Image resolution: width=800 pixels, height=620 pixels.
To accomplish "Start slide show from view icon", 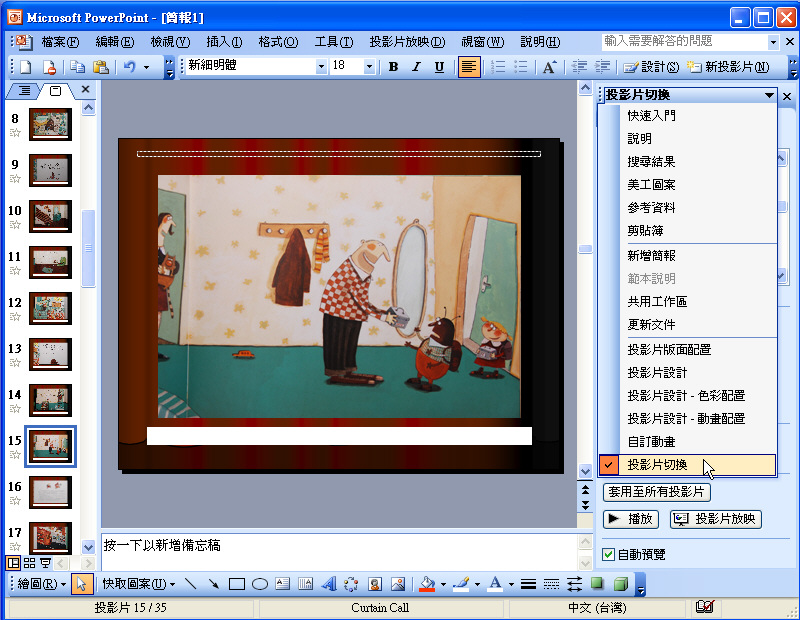I will [45, 563].
